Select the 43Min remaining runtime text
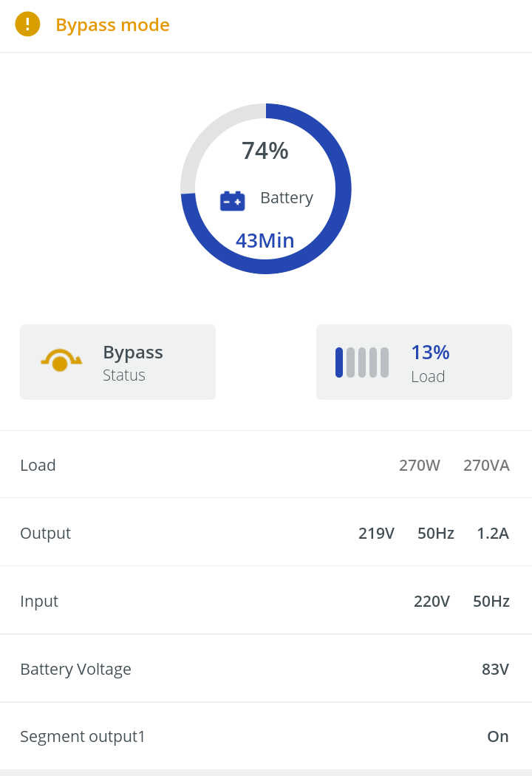532x776 pixels. (x=265, y=240)
